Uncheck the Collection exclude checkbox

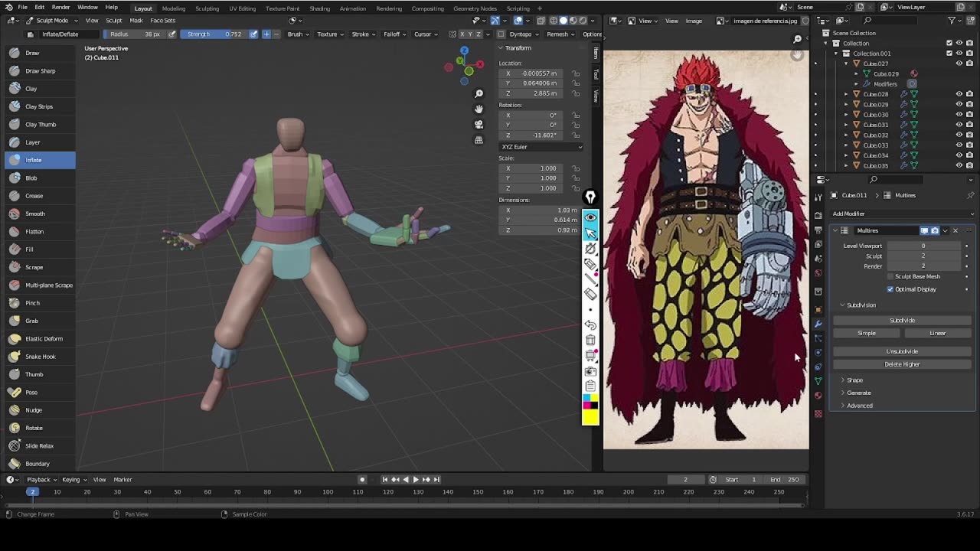[949, 43]
